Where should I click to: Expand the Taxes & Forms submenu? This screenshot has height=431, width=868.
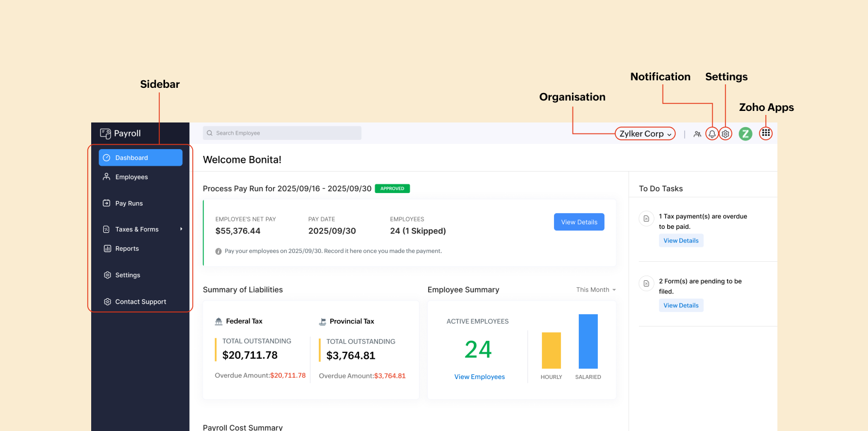(x=181, y=229)
